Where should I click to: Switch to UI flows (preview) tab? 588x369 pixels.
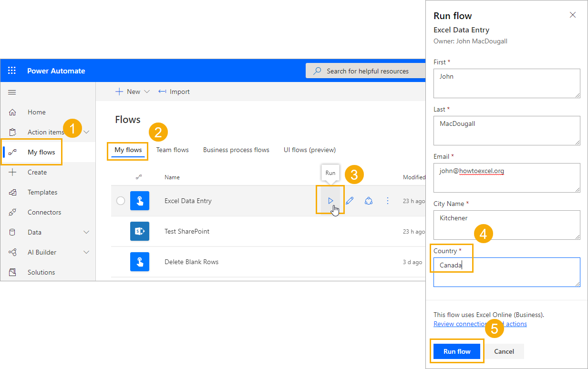click(x=309, y=150)
